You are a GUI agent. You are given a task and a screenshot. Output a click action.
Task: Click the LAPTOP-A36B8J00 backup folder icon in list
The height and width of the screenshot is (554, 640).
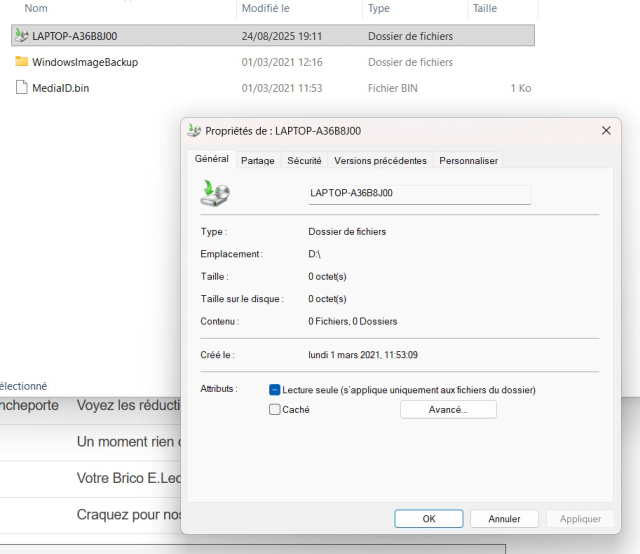click(x=22, y=36)
